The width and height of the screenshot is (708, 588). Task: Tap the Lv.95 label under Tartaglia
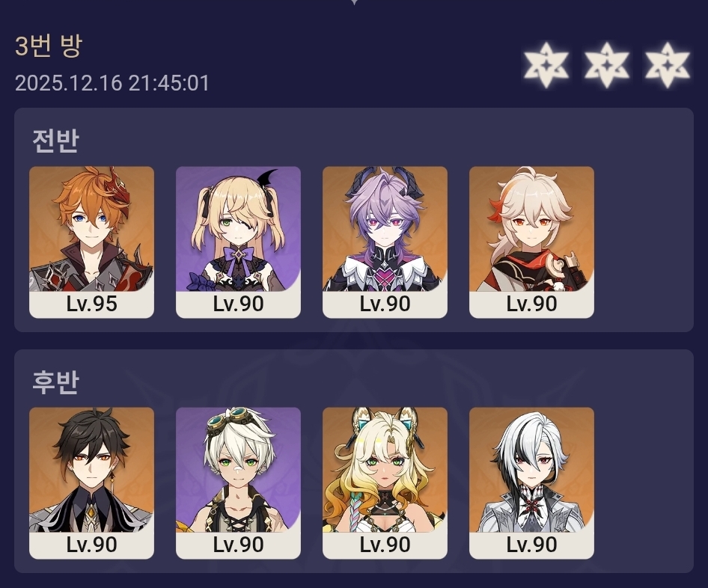[91, 304]
